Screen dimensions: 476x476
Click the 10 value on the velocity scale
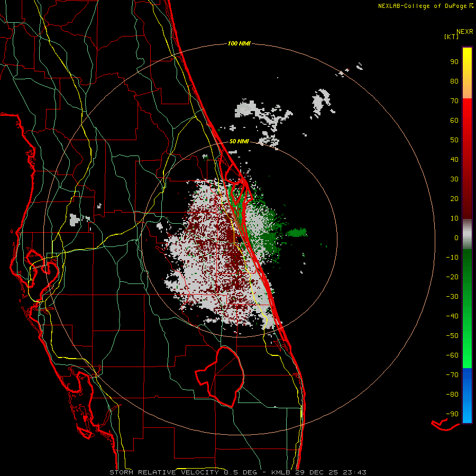pos(454,218)
